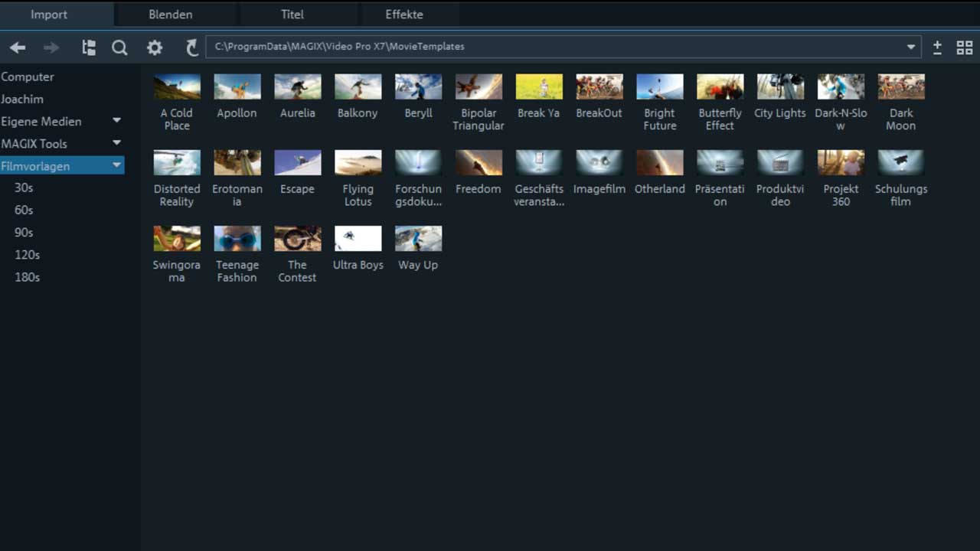Viewport: 980px width, 551px height.
Task: Select the 30s template category
Action: [x=24, y=187]
